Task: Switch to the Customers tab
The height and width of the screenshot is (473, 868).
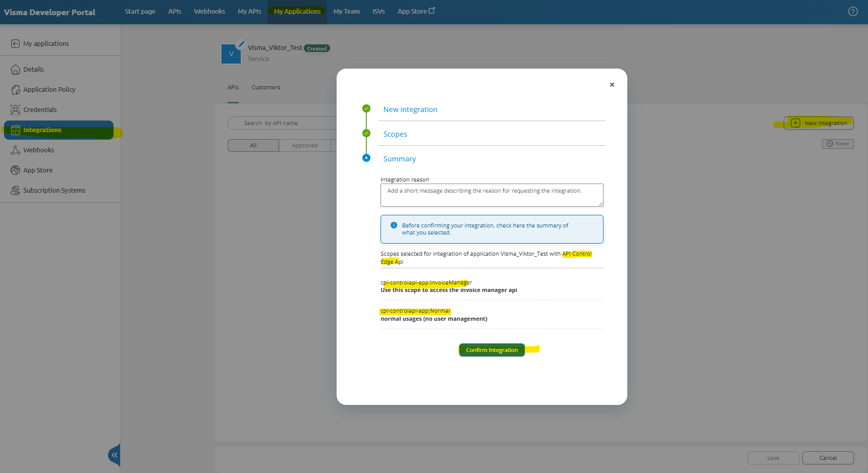Action: click(x=266, y=88)
